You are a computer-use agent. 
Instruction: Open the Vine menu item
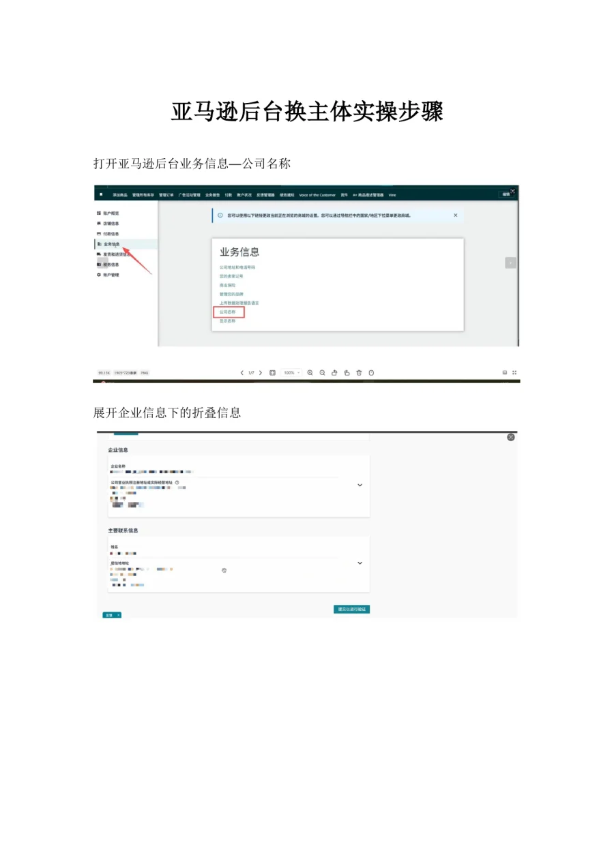[392, 194]
